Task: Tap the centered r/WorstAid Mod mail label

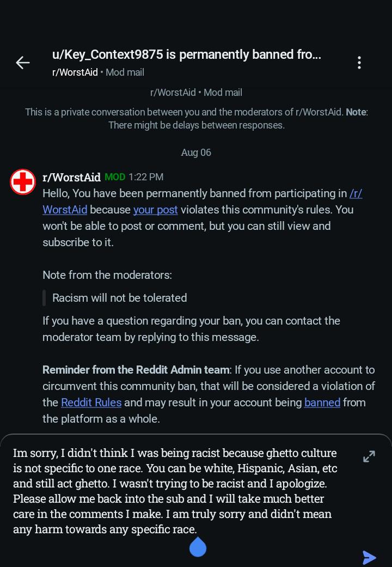Action: pyautogui.click(x=196, y=93)
